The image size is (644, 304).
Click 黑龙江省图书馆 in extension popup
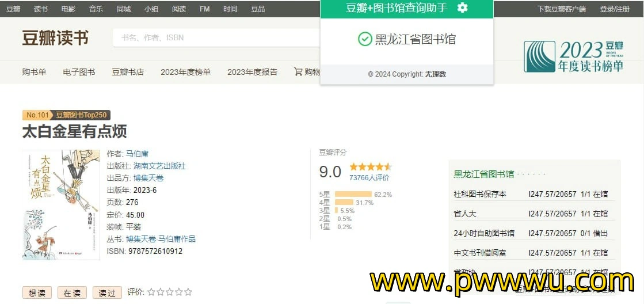pyautogui.click(x=415, y=39)
